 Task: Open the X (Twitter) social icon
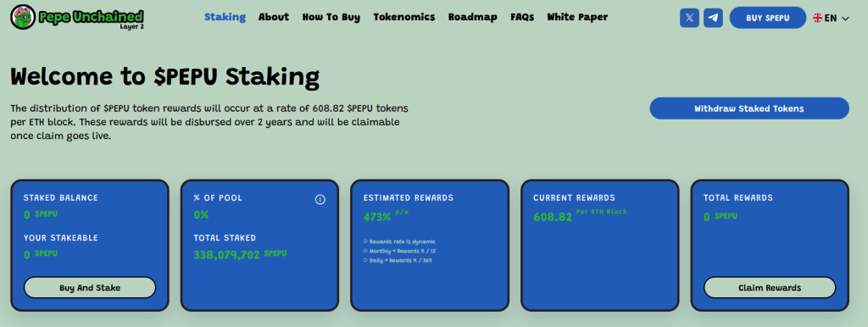pyautogui.click(x=689, y=18)
